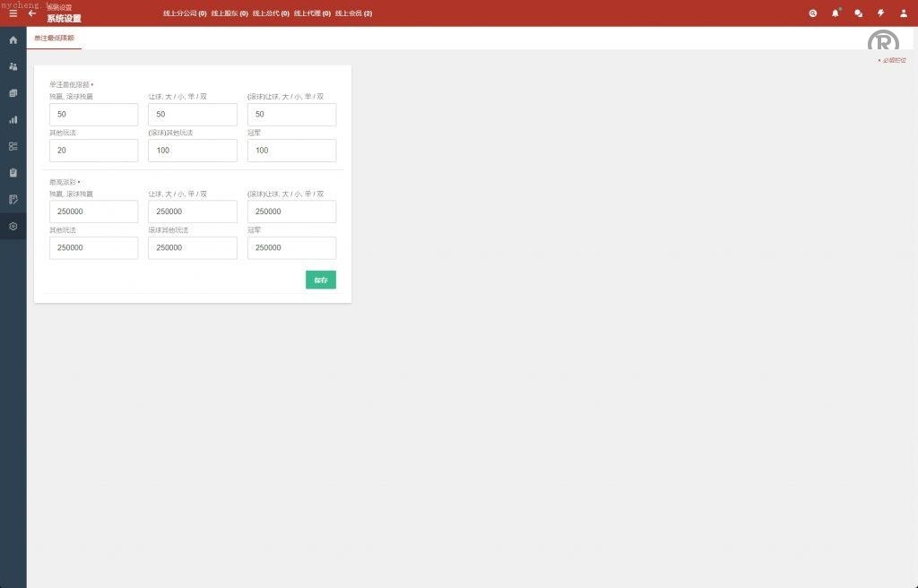Select the gear settings icon in sidebar
The image size is (918, 588).
(13, 226)
